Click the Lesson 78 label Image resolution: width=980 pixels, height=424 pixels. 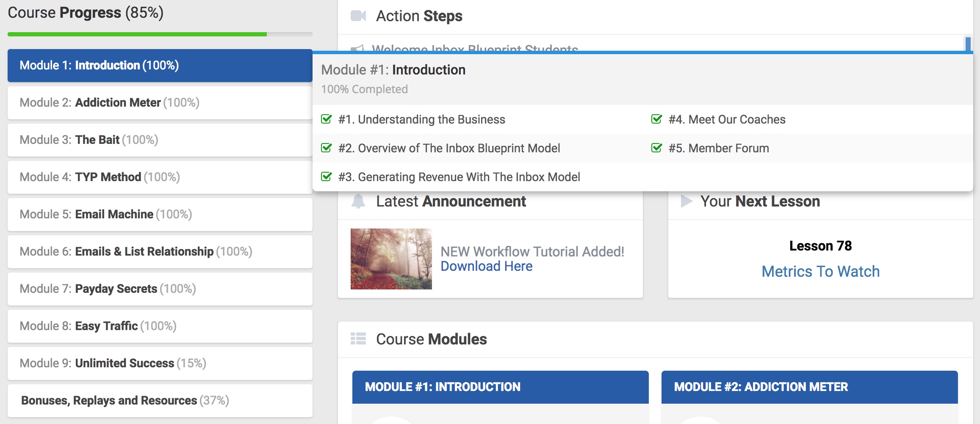pyautogui.click(x=820, y=246)
